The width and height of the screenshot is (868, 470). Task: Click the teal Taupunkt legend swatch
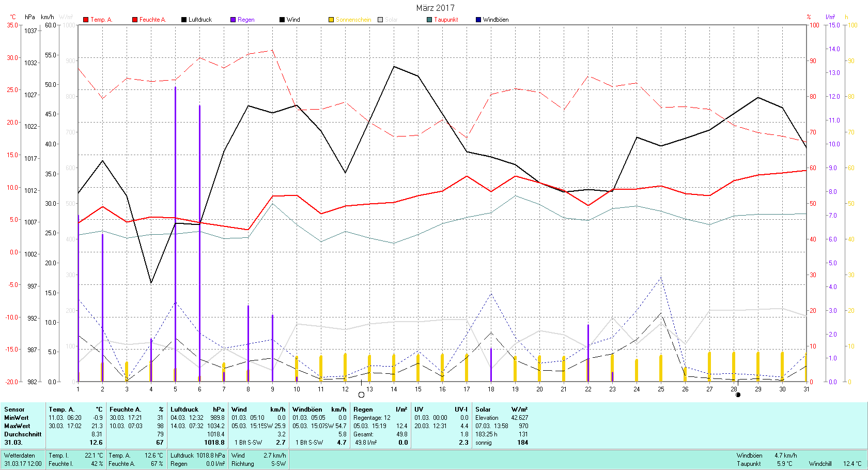(x=429, y=20)
